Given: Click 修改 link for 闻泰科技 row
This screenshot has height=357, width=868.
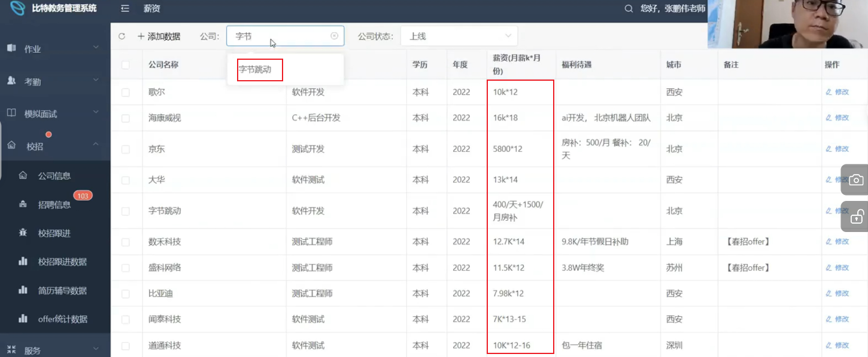Looking at the screenshot, I should pos(842,319).
